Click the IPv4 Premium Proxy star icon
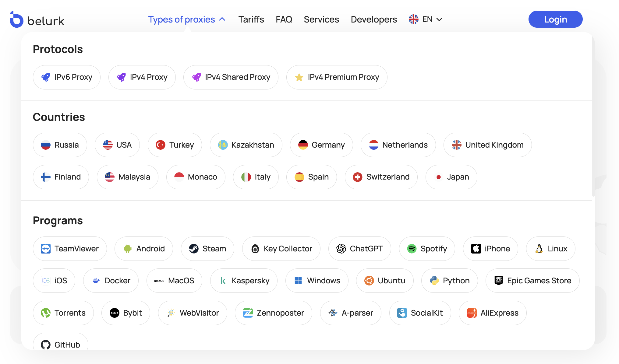This screenshot has height=364, width=619. tap(299, 77)
